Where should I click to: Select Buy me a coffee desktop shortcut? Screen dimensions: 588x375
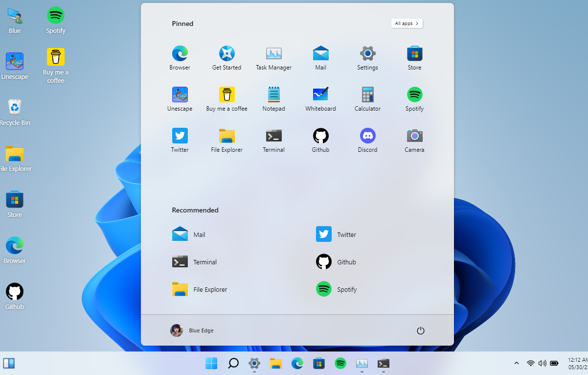[x=56, y=66]
